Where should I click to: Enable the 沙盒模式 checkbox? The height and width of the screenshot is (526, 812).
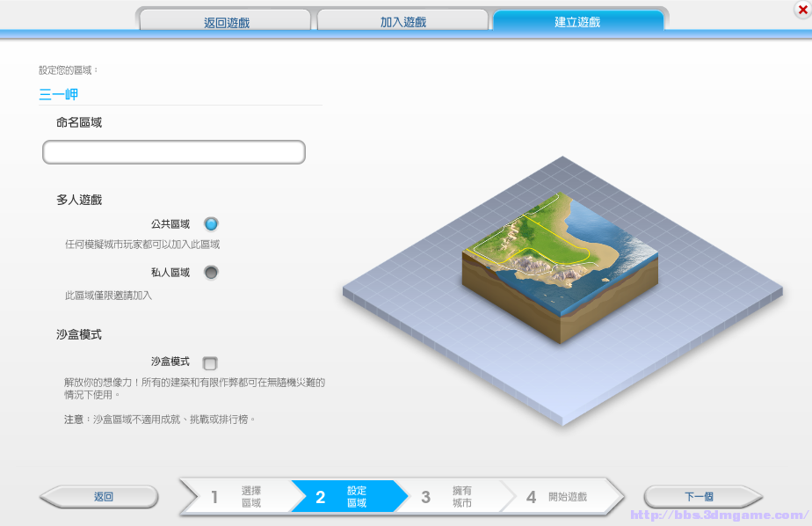tap(210, 362)
